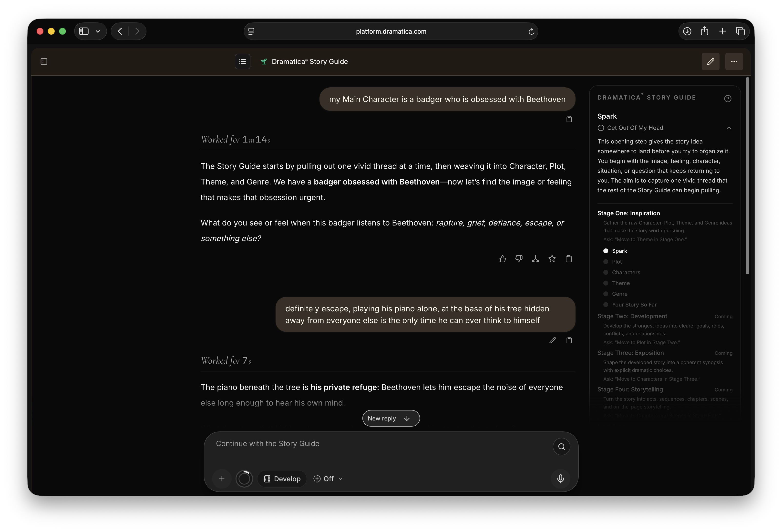Jump to new reply button

(391, 418)
